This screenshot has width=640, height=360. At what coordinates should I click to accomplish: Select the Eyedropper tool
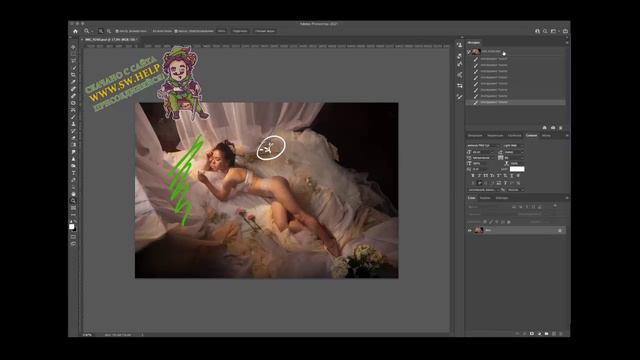pyautogui.click(x=73, y=82)
